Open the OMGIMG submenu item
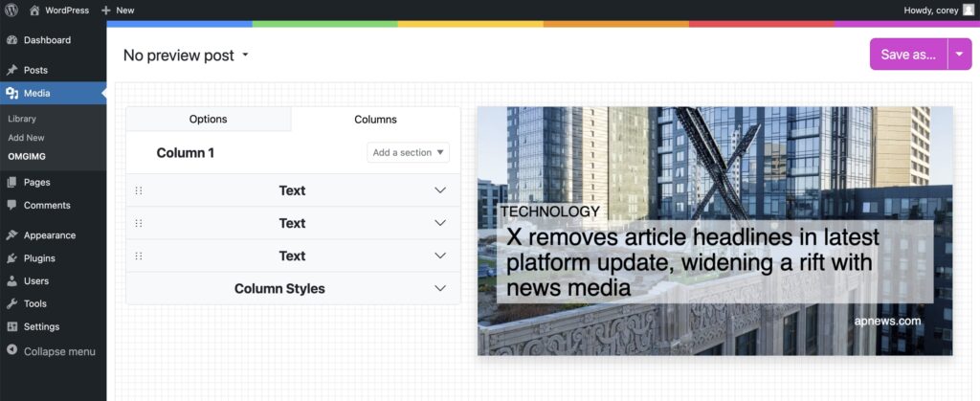Image resolution: width=980 pixels, height=401 pixels. click(x=27, y=157)
